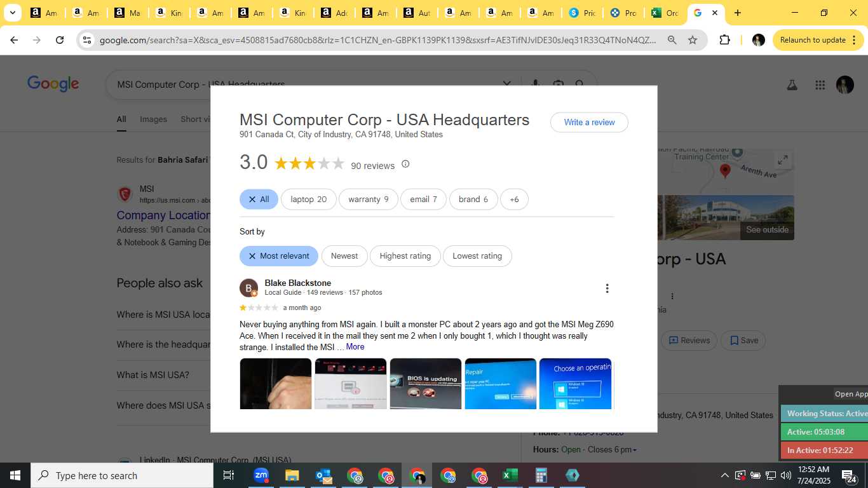Select the All reviews filter chip
Viewport: 868px width, 488px height.
259,199
